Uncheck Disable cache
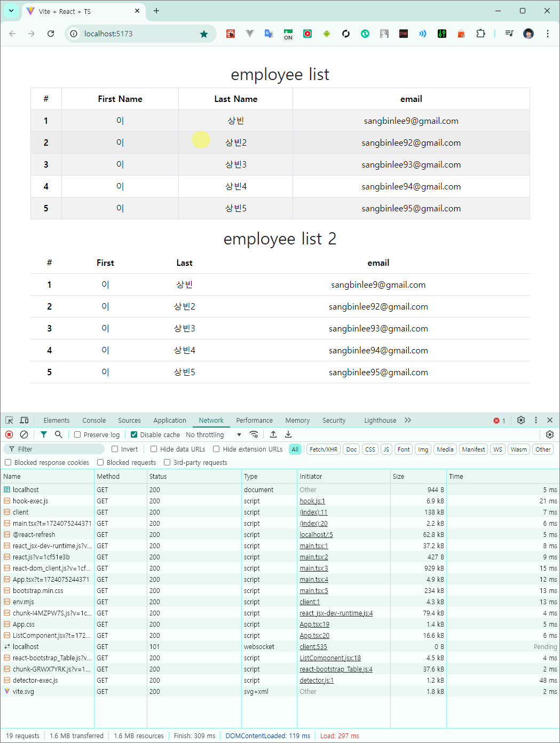The height and width of the screenshot is (743, 560). (x=134, y=434)
